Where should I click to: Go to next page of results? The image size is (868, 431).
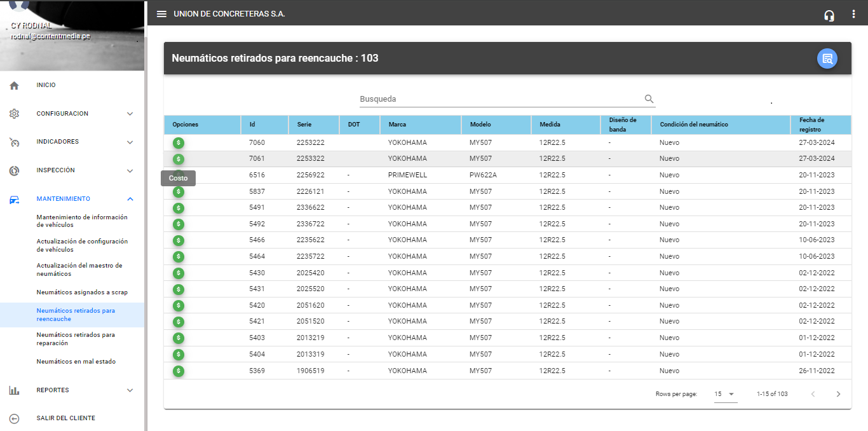(838, 394)
